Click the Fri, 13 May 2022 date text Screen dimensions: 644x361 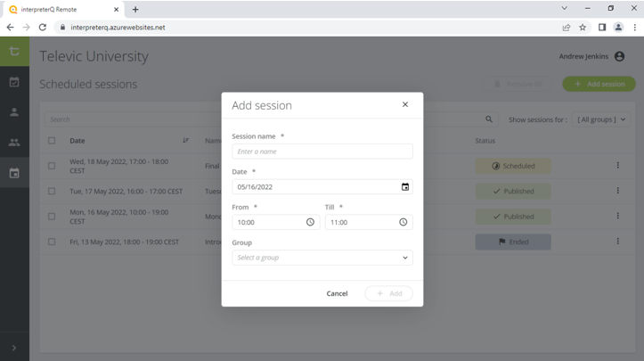point(124,242)
